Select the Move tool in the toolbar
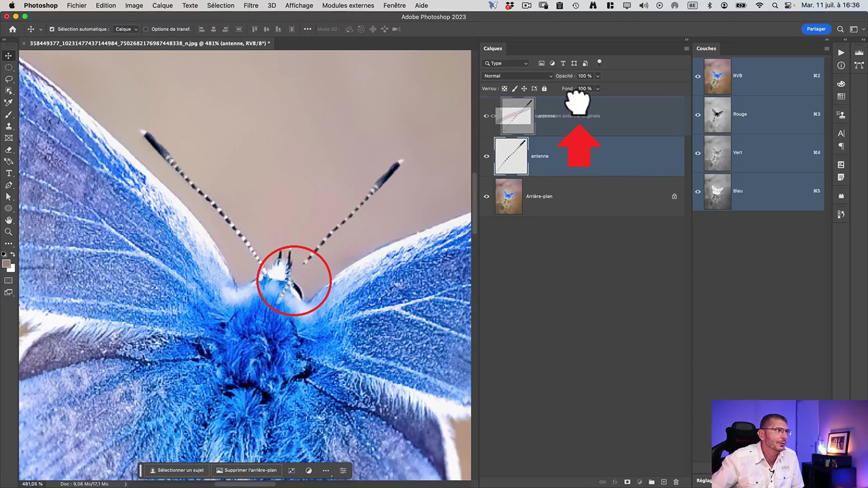Viewport: 868px width, 488px height. [x=9, y=56]
